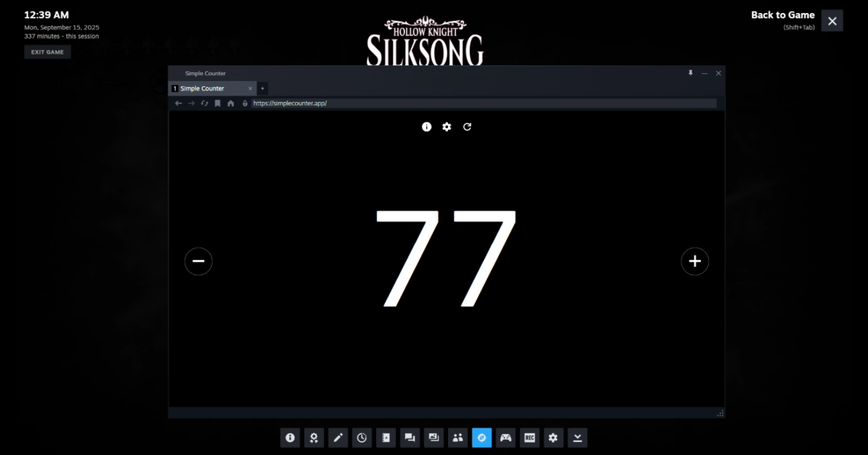Open the REC game recording icon
868x455 pixels.
pyautogui.click(x=530, y=438)
